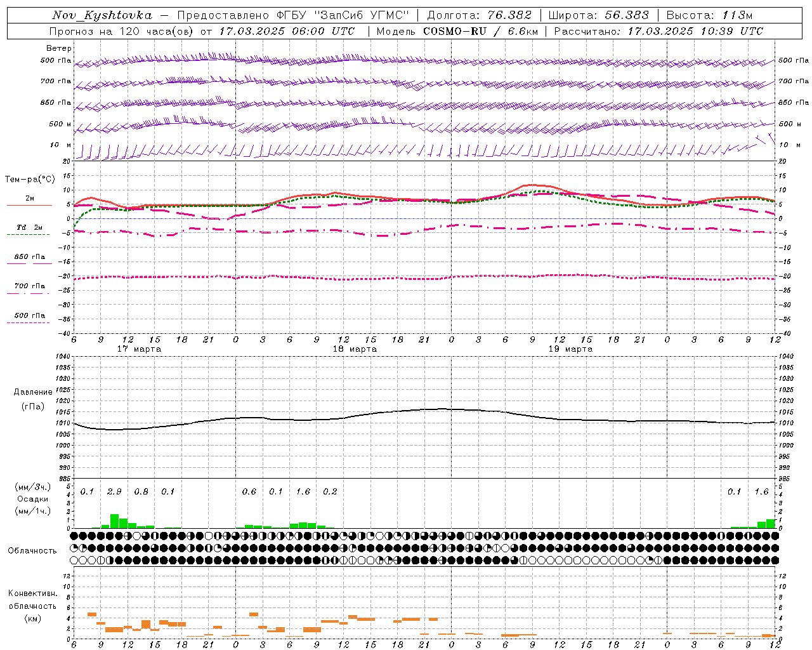Click the 'Рассчитано: 17.03.2025 10:39 UTC' timestamp
812x650 pixels.
(658, 31)
